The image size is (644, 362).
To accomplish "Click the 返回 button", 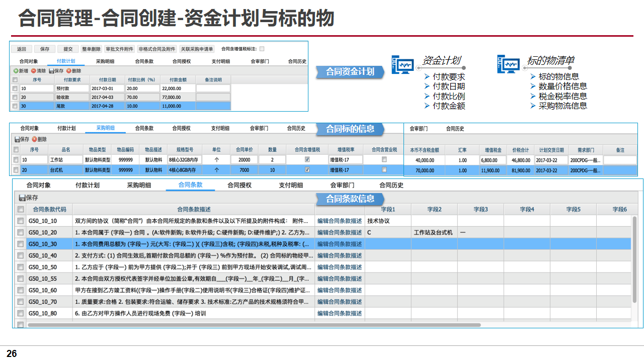I will (22, 49).
